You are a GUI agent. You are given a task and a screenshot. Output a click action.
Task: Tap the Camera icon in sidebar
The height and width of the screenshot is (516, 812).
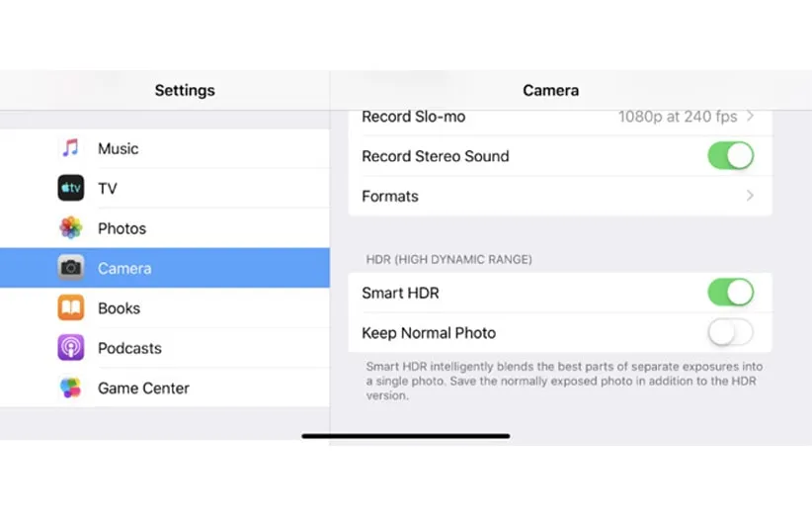tap(70, 268)
